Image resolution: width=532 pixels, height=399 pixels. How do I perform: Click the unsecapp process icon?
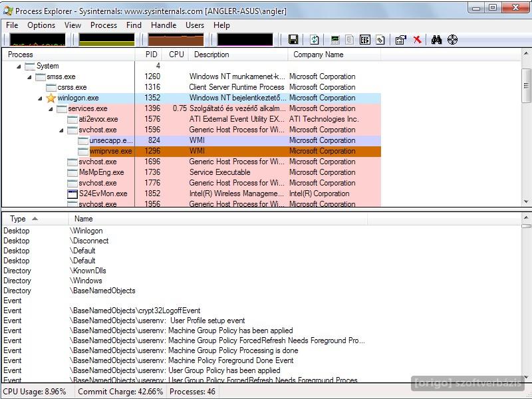point(83,140)
